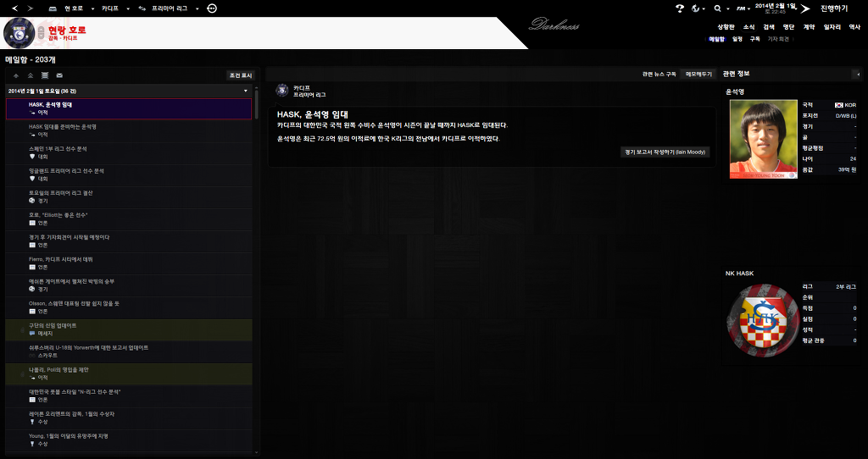Open 쉬루스버리 U-18의 Yorwerth 보고서 message

(x=129, y=352)
